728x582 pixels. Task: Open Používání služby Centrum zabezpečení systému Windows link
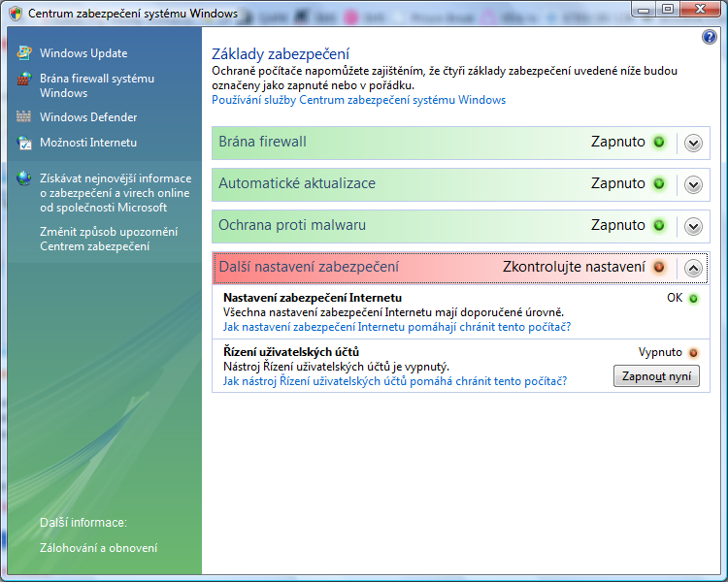click(358, 100)
